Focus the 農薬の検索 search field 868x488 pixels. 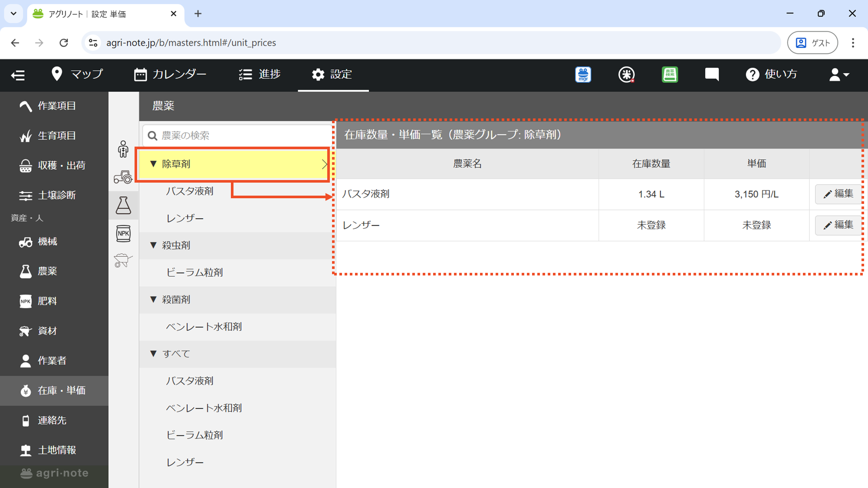238,135
